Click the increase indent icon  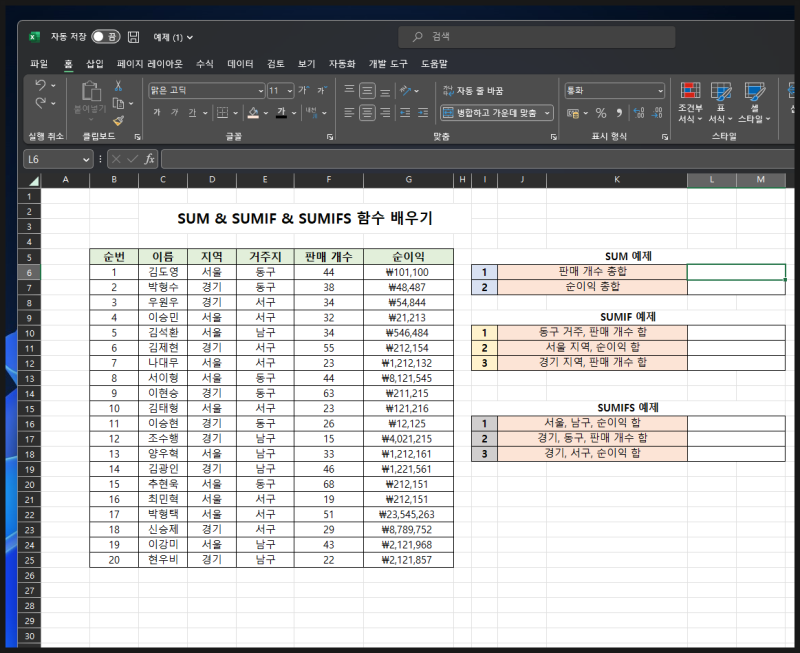[423, 112]
